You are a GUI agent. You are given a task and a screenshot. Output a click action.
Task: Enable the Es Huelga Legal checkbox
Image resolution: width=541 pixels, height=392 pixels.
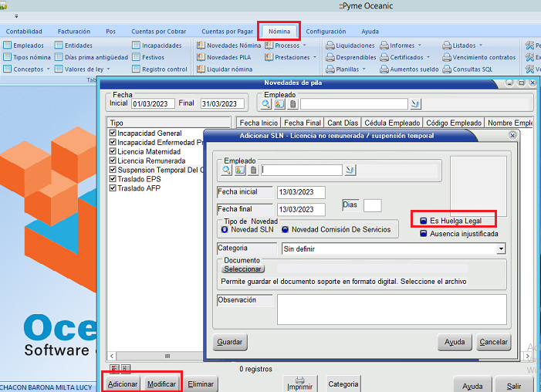click(x=424, y=221)
